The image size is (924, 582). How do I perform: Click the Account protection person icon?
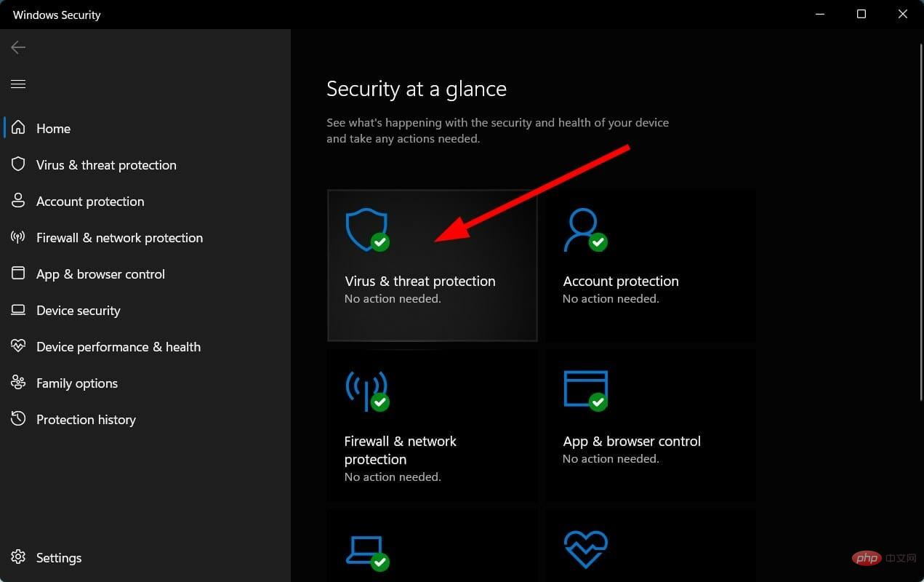pyautogui.click(x=585, y=228)
